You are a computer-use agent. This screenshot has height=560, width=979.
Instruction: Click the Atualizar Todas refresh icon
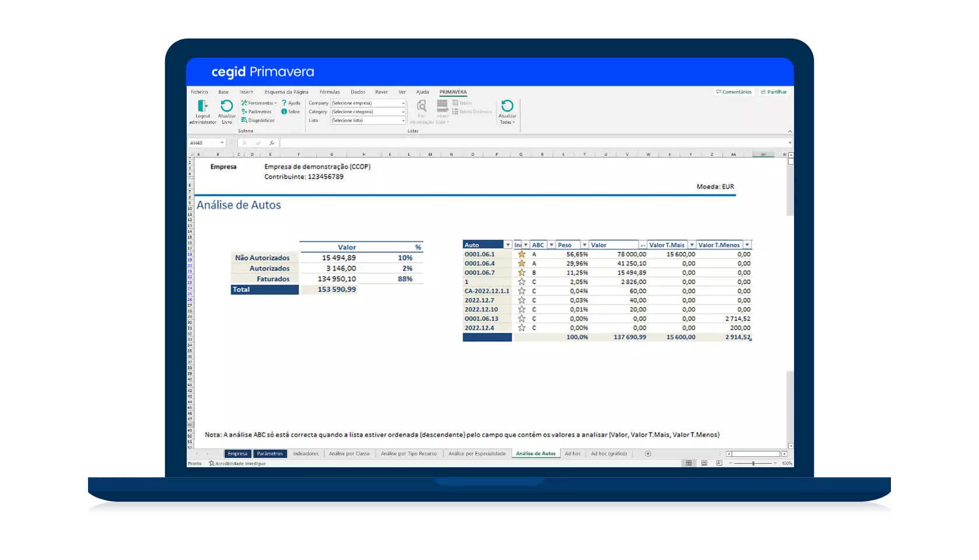507,106
